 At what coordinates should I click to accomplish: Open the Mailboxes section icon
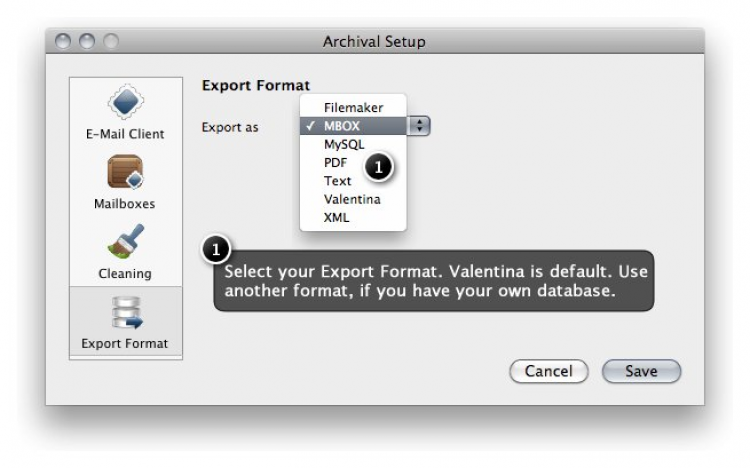pos(126,174)
